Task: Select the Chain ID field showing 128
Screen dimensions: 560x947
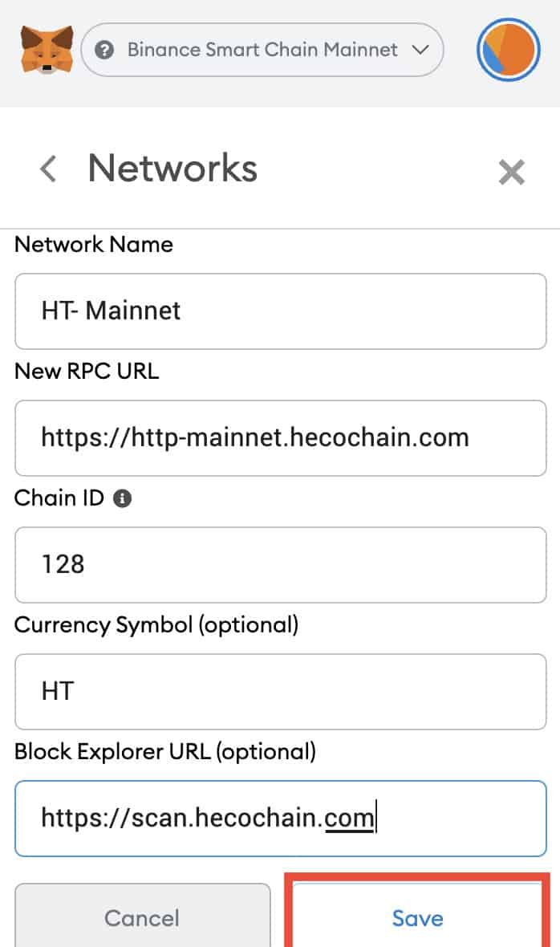Action: [281, 565]
